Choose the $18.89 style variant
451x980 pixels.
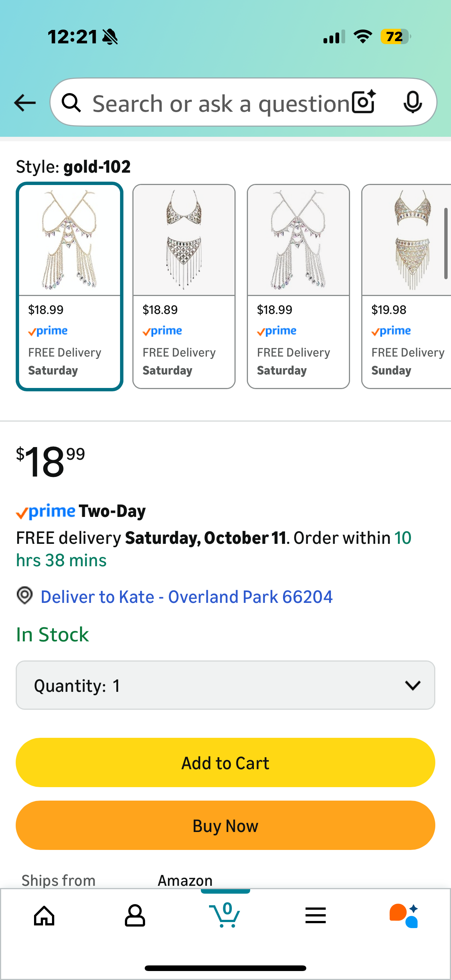pyautogui.click(x=184, y=286)
